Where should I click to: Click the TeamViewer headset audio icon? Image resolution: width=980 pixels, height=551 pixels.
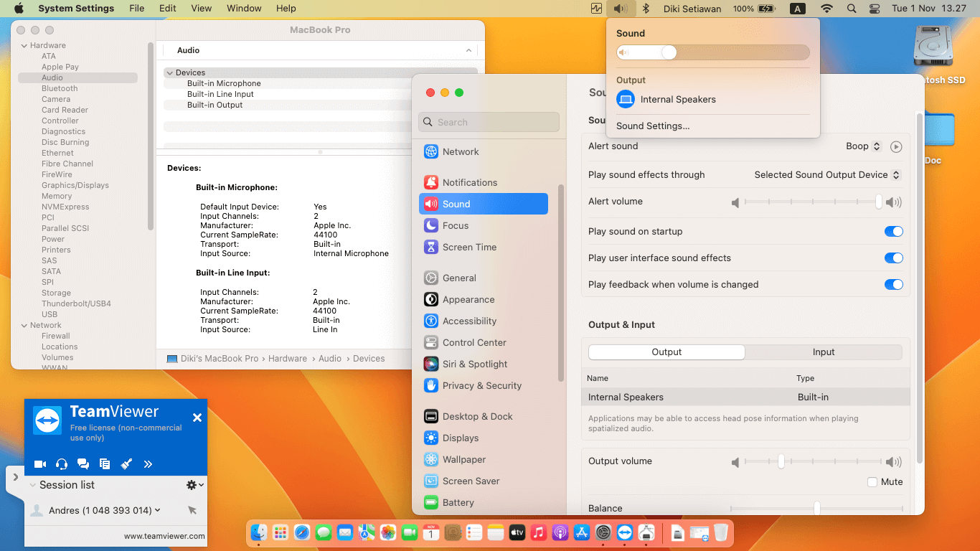(62, 464)
